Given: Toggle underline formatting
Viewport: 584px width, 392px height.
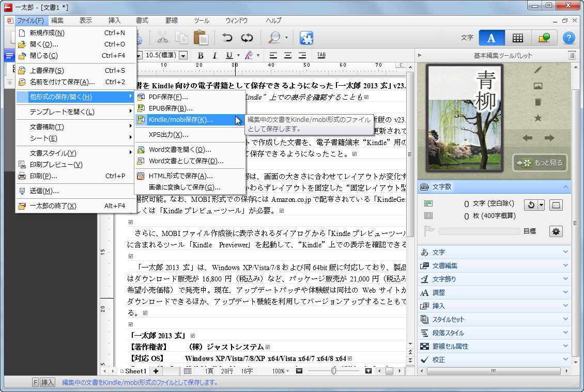Looking at the screenshot, I should coord(229,55).
